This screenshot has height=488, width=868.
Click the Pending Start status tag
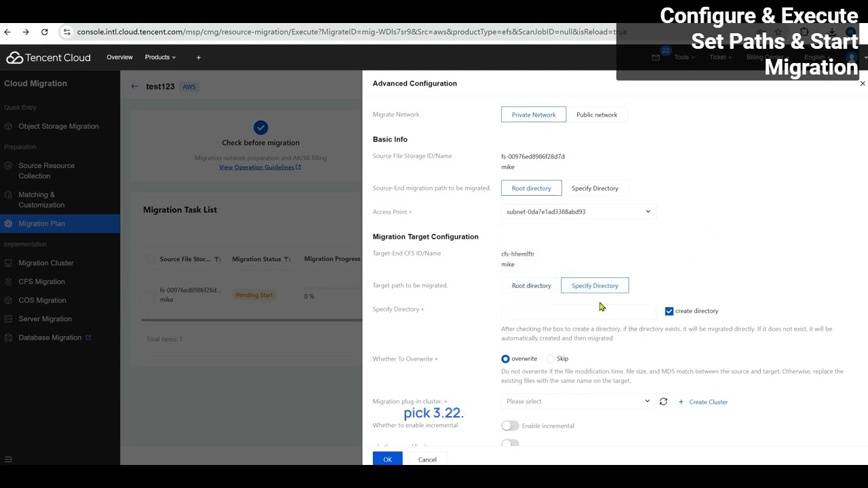(x=254, y=296)
